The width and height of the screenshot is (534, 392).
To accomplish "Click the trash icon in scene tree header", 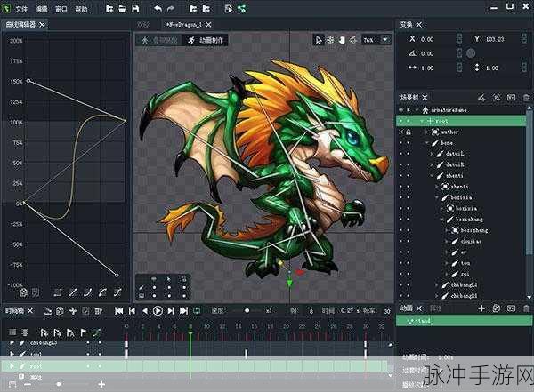I will click(526, 98).
